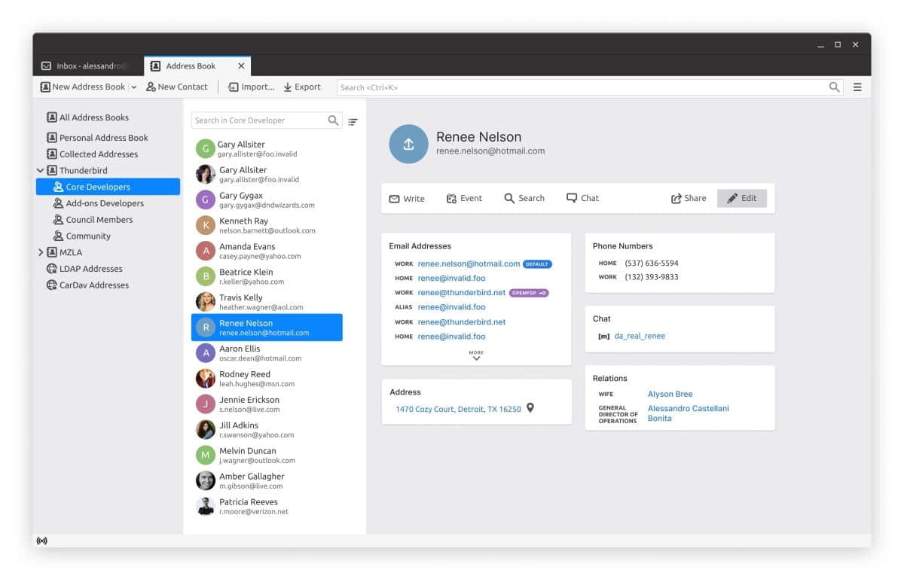The image size is (904, 588).
Task: Create an Event with Renee Nelson
Action: pyautogui.click(x=464, y=198)
